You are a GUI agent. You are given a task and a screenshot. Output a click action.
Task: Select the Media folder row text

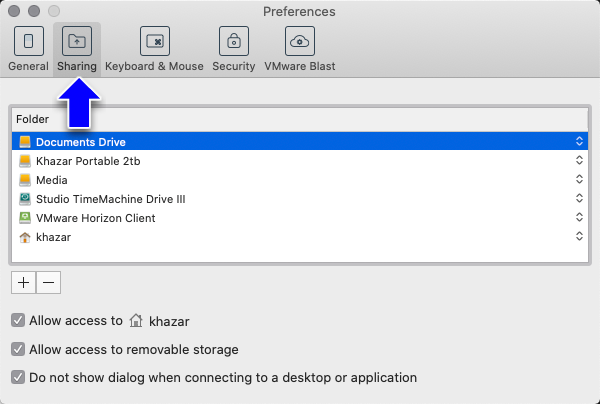pos(52,180)
